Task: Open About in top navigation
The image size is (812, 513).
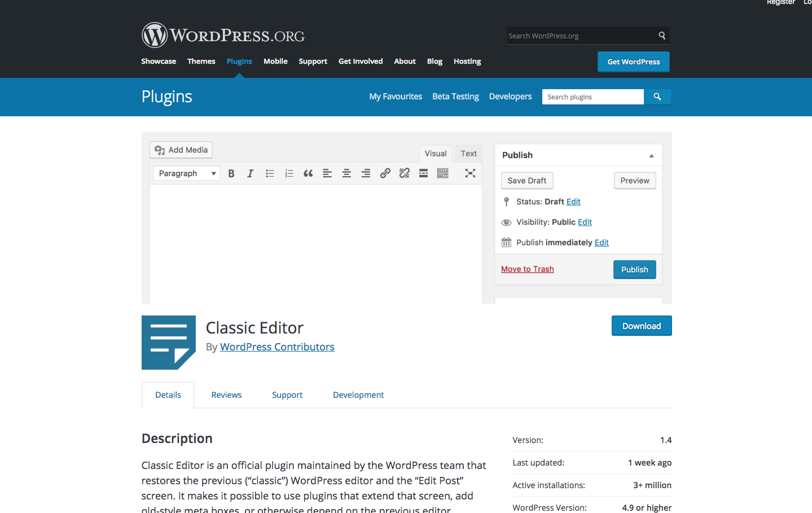Action: (405, 61)
